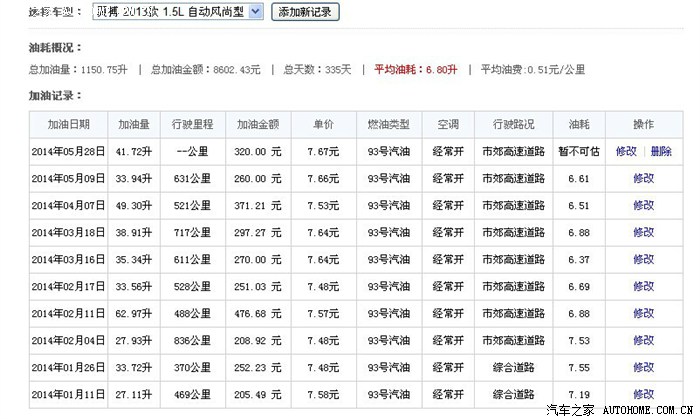
Task: Delete the 2014年05月28日 refuel record
Action: (x=661, y=151)
